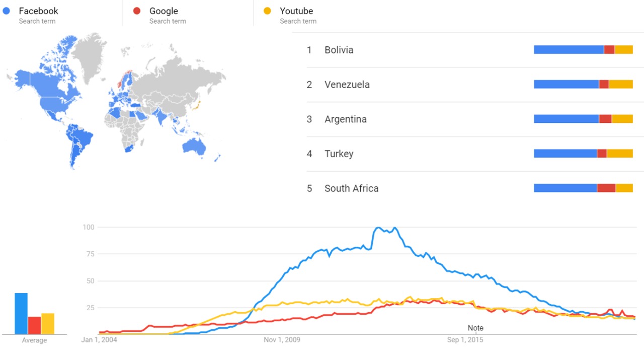Click Argentina in the ranking list
The height and width of the screenshot is (357, 644).
point(345,119)
